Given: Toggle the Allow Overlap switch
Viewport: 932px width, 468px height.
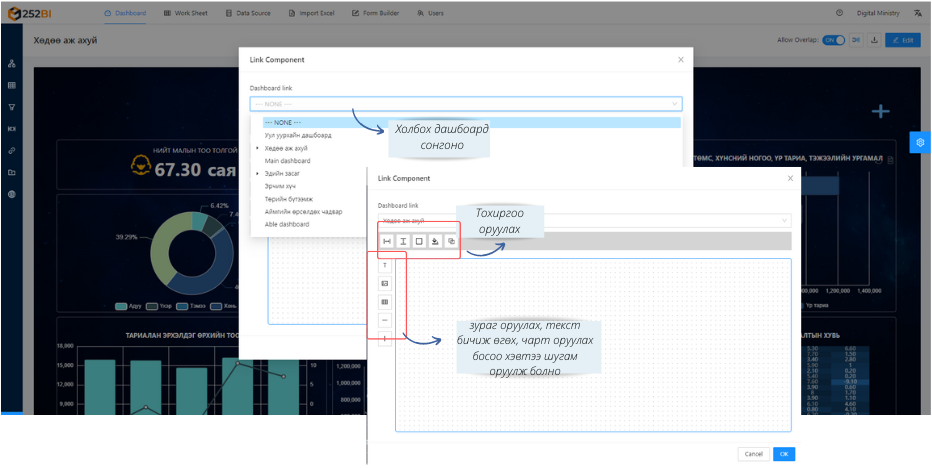Looking at the screenshot, I should (x=833, y=40).
